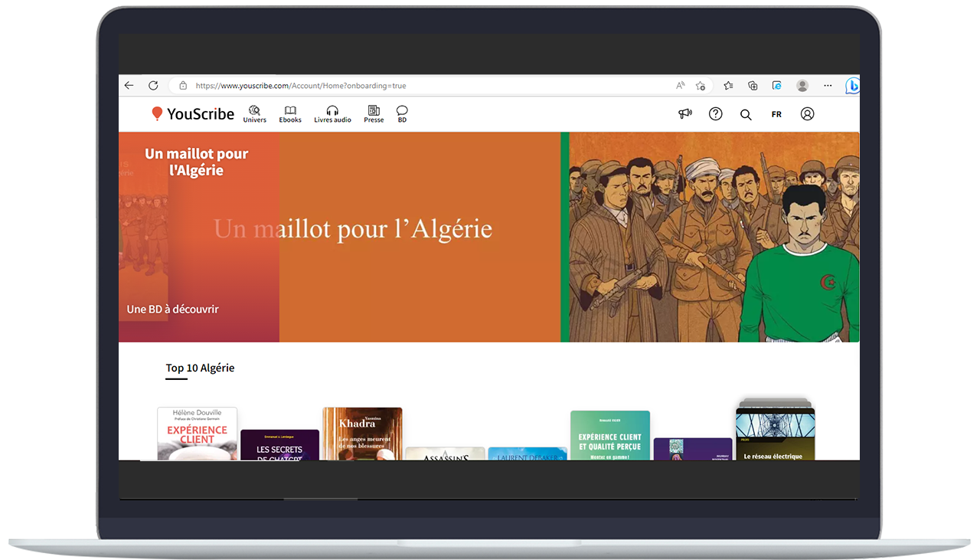Open the Les Secrets de ChatGPT cover
This screenshot has width=980, height=560.
click(x=279, y=445)
